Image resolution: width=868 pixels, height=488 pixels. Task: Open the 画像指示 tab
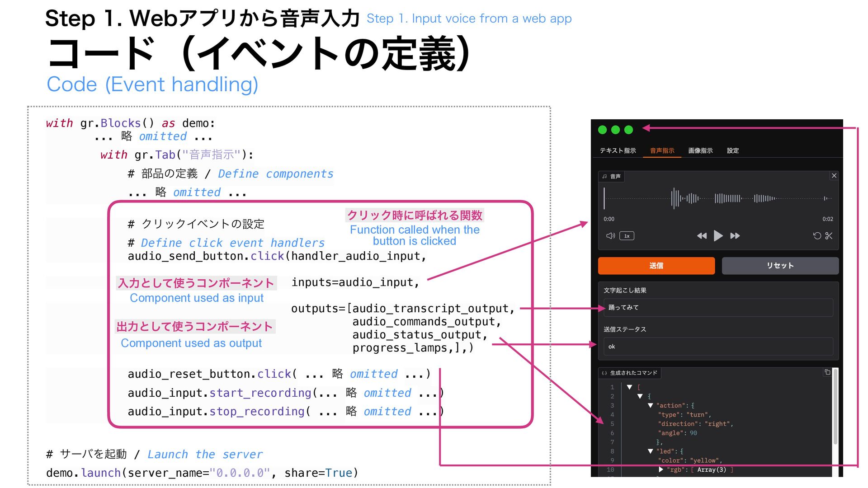700,151
